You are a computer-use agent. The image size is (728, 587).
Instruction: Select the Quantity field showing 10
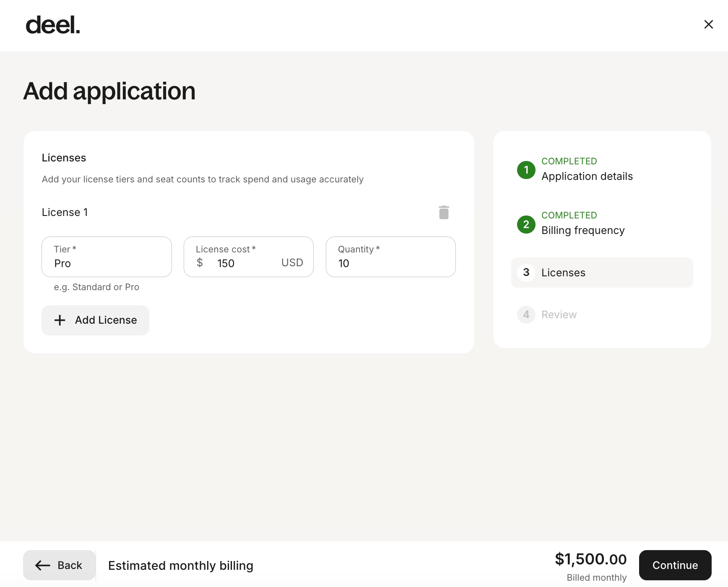tap(390, 263)
